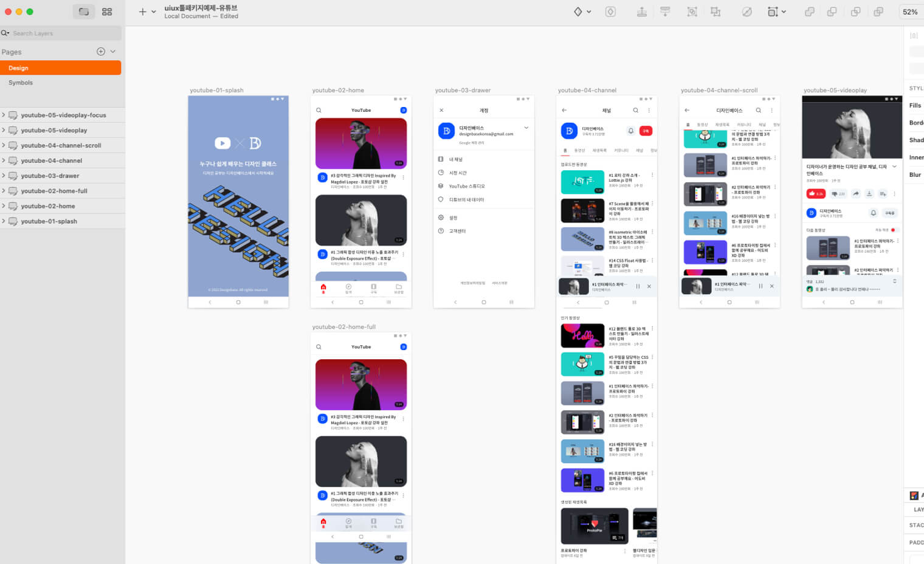Click first video thumbnail in youtube-02-home artboard

361,143
